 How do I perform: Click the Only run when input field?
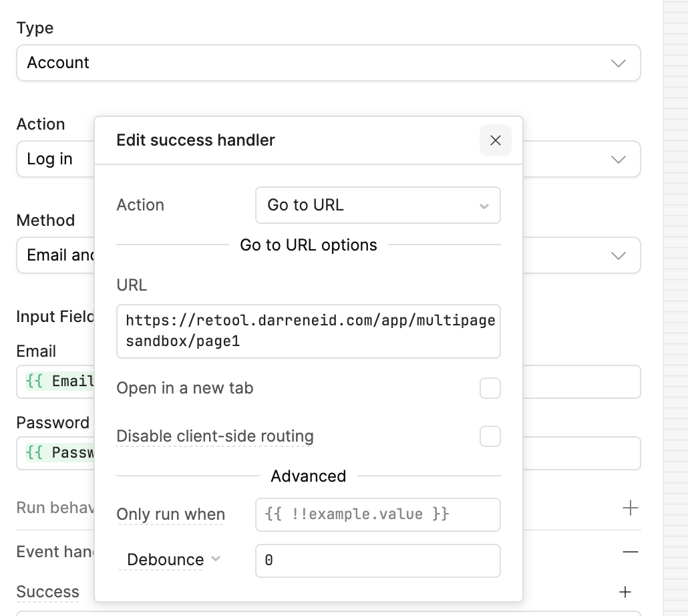click(x=377, y=514)
